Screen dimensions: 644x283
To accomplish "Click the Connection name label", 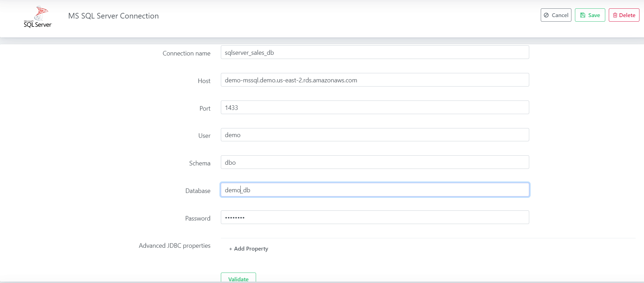I will (186, 53).
